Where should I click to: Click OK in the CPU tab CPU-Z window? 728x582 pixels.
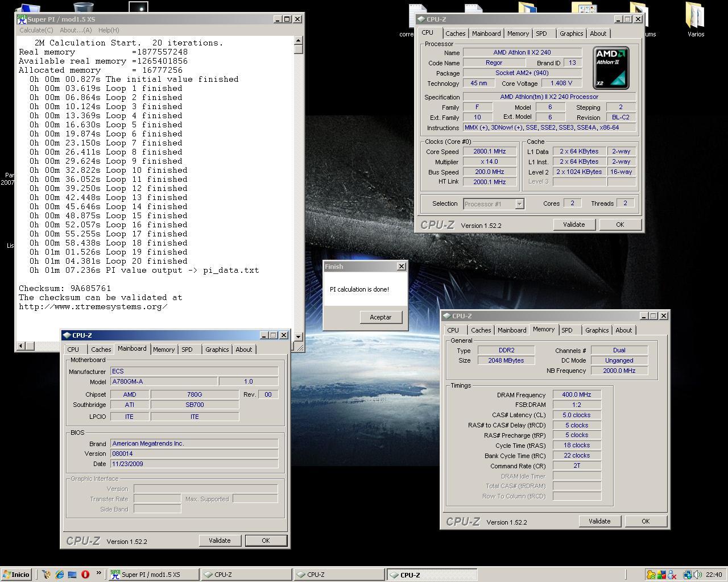[x=620, y=225]
